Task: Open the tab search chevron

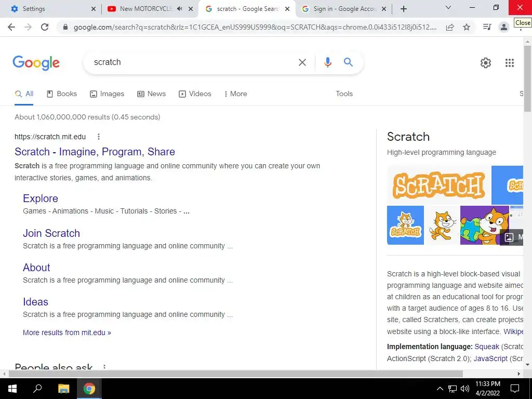Action: tap(448, 7)
